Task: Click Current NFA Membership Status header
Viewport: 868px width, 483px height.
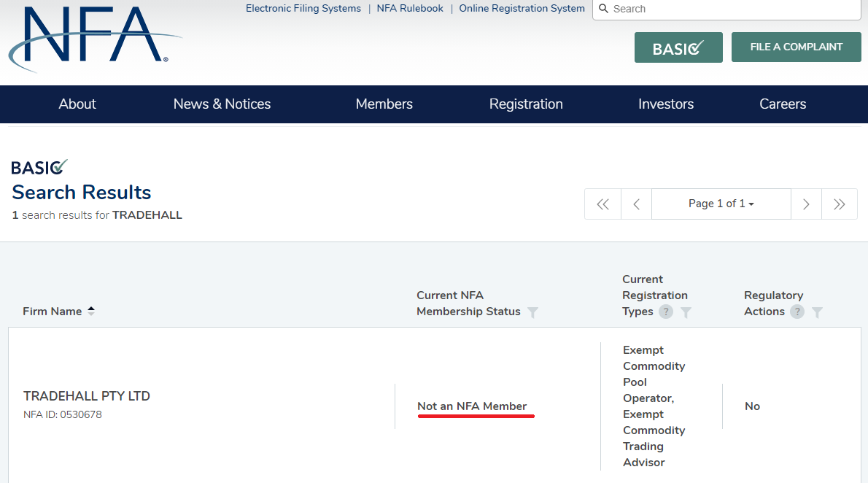Action: (468, 304)
